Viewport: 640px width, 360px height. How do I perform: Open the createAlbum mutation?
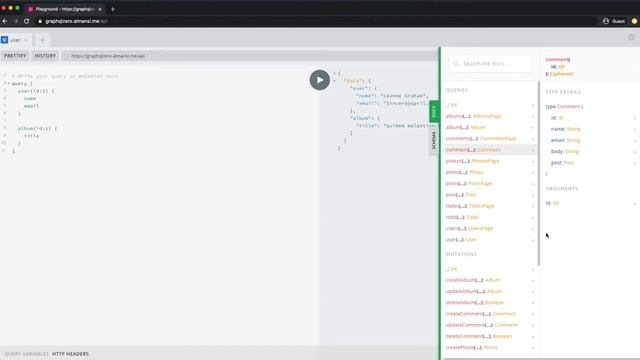pyautogui.click(x=490, y=280)
